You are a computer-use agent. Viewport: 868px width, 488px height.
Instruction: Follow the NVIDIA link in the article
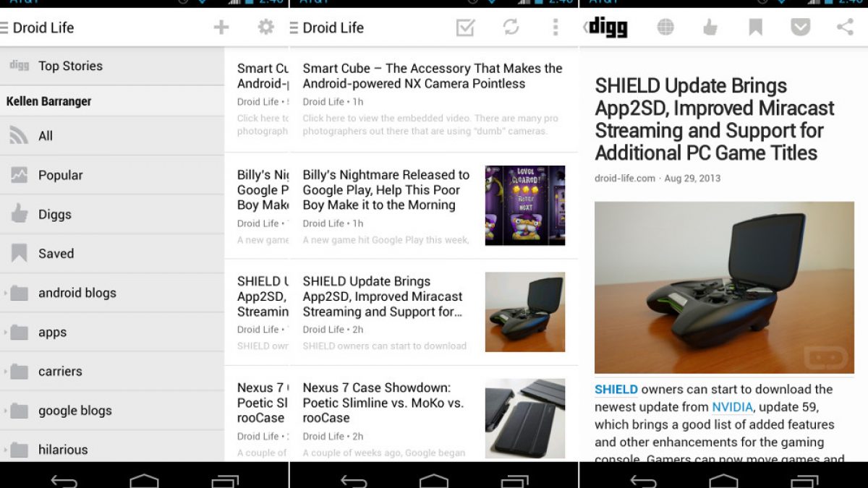[732, 407]
